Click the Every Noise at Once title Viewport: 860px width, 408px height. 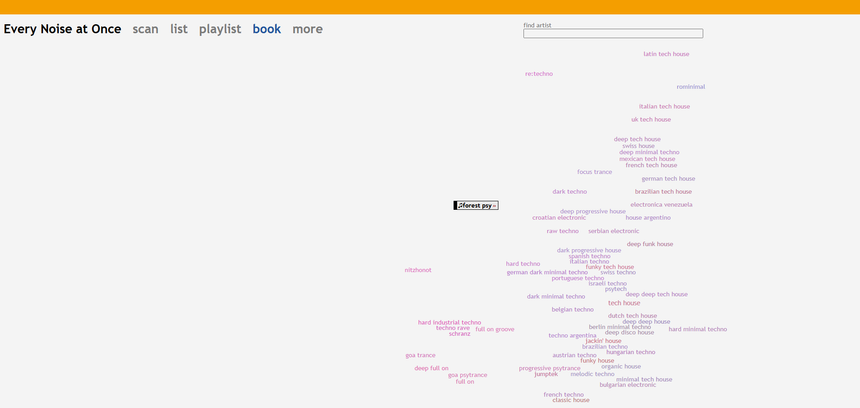click(x=62, y=29)
